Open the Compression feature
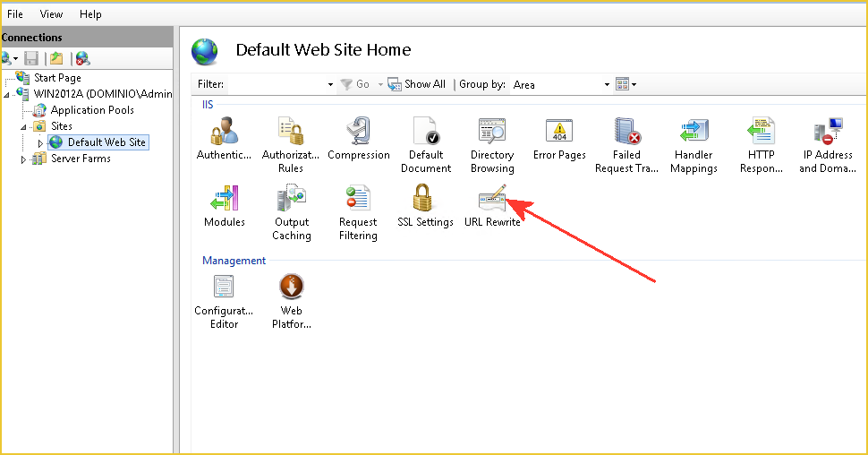The height and width of the screenshot is (455, 868). pos(359,139)
